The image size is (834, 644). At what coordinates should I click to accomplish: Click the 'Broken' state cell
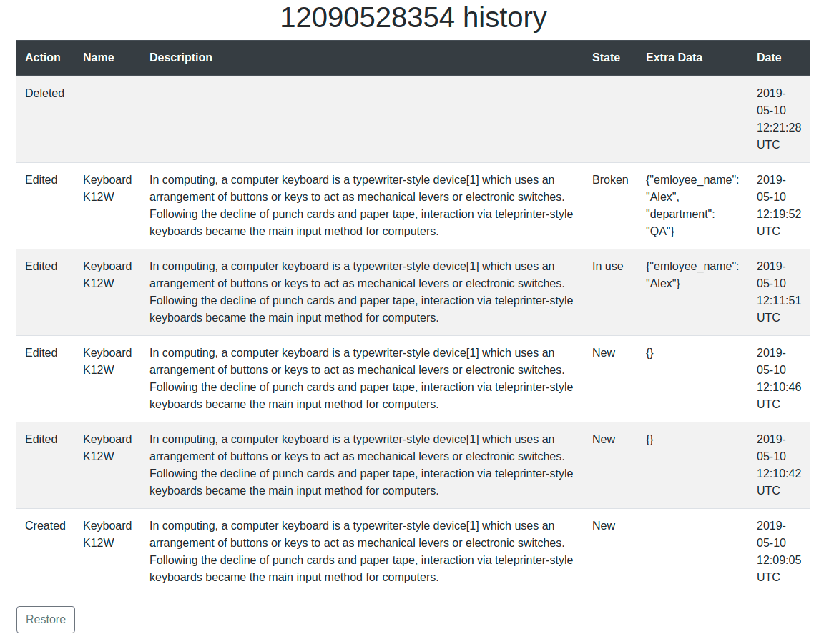[610, 180]
